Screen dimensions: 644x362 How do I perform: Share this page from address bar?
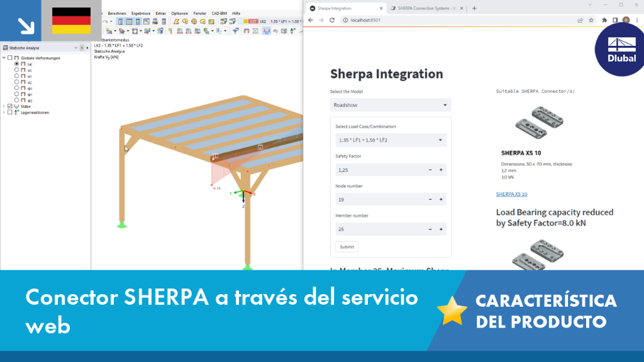pos(580,20)
